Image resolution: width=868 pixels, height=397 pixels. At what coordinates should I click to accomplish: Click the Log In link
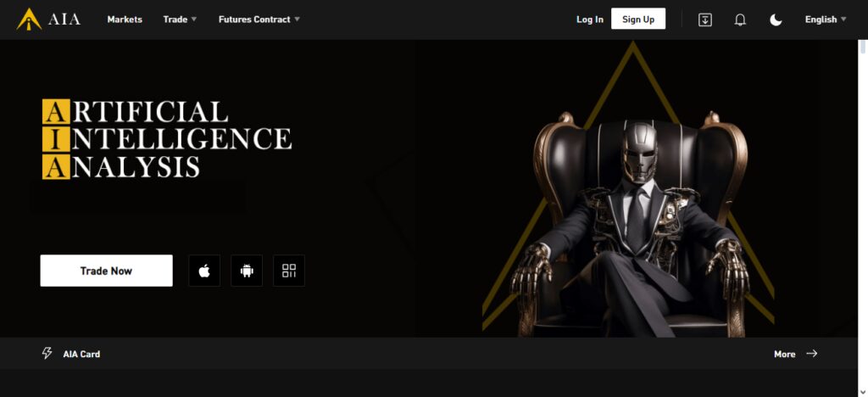coord(590,20)
